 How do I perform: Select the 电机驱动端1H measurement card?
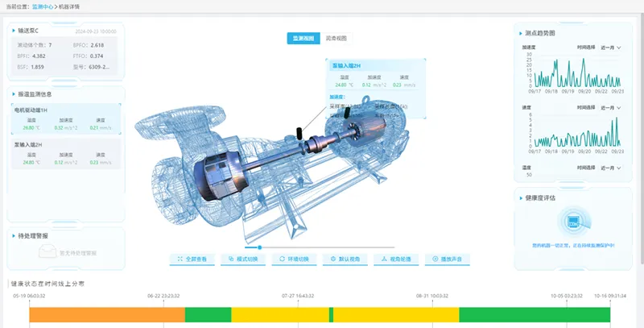66,118
